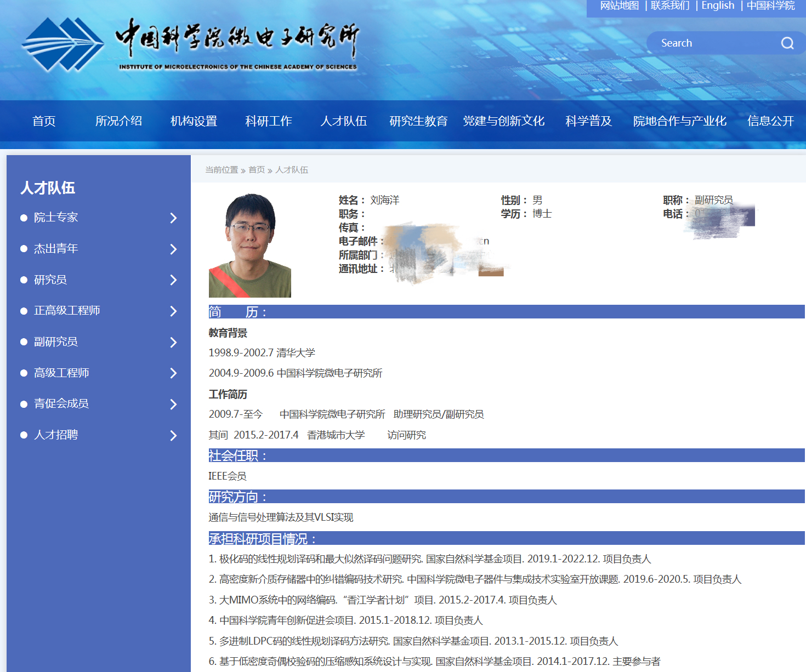This screenshot has width=806, height=672.
Task: Open 联系我们 contact link
Action: [670, 5]
